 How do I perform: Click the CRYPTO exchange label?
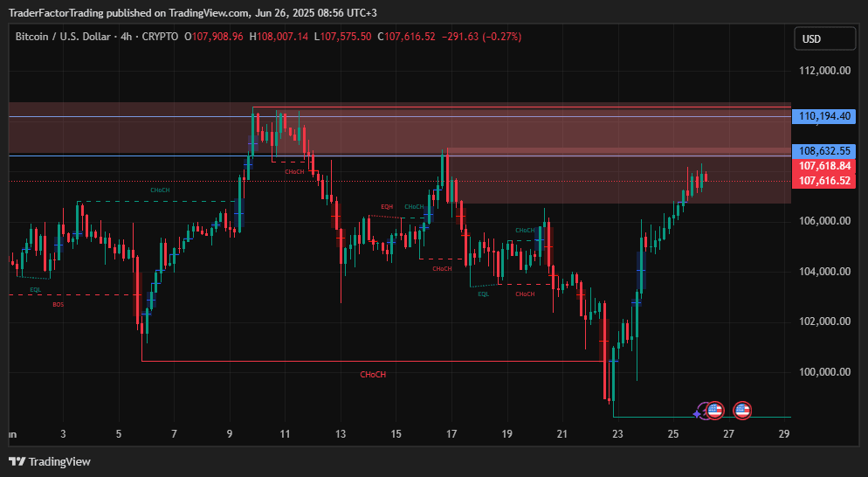pyautogui.click(x=160, y=37)
